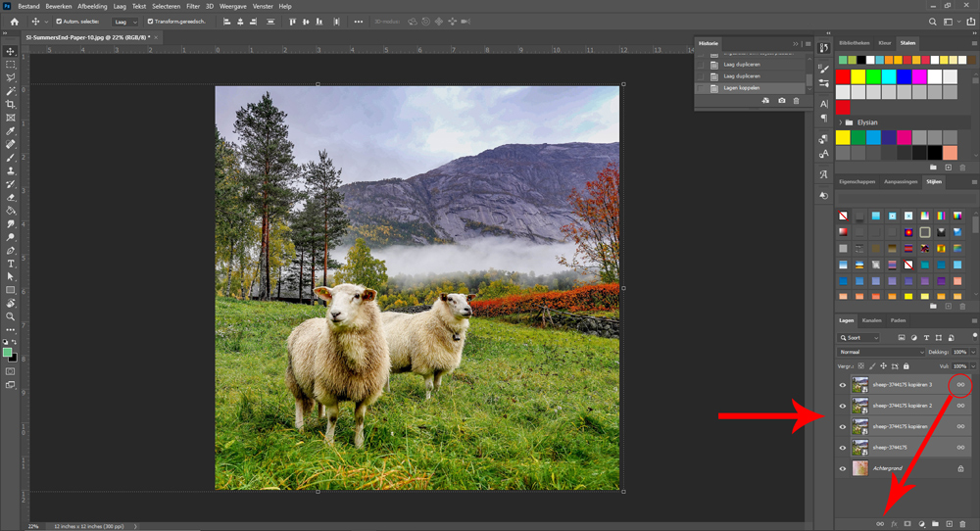Image resolution: width=980 pixels, height=531 pixels.
Task: Delete the current state in History panel
Action: click(796, 101)
